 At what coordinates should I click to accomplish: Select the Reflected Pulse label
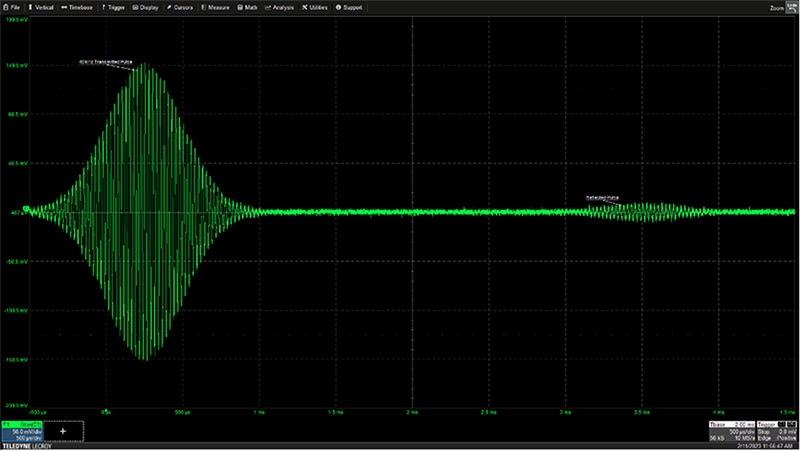pyautogui.click(x=602, y=198)
